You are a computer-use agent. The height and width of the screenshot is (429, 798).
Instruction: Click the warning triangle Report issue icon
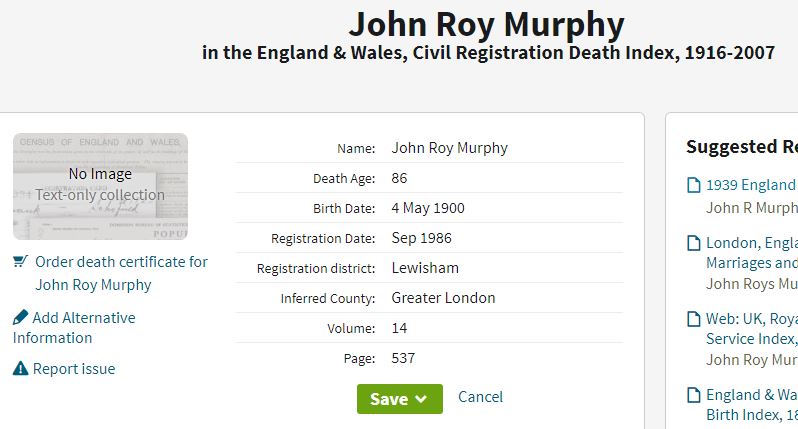click(20, 368)
